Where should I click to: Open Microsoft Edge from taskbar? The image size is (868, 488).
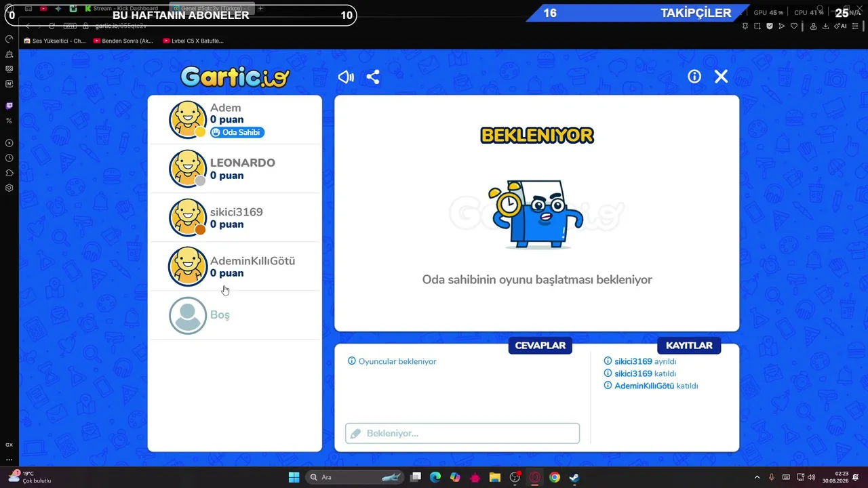click(x=435, y=477)
